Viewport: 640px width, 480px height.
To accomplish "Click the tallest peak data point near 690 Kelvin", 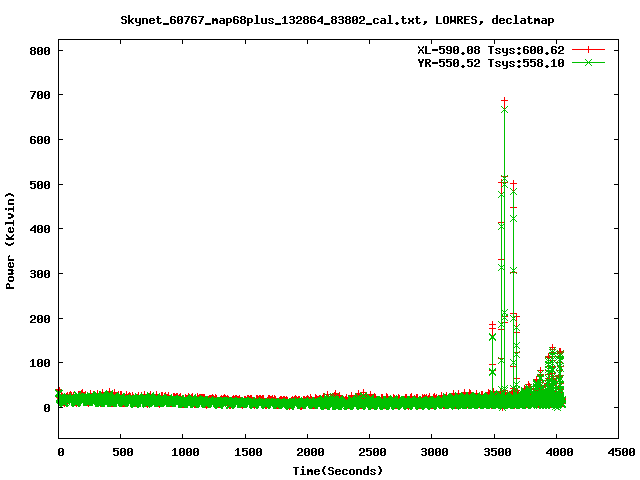I will click(504, 100).
